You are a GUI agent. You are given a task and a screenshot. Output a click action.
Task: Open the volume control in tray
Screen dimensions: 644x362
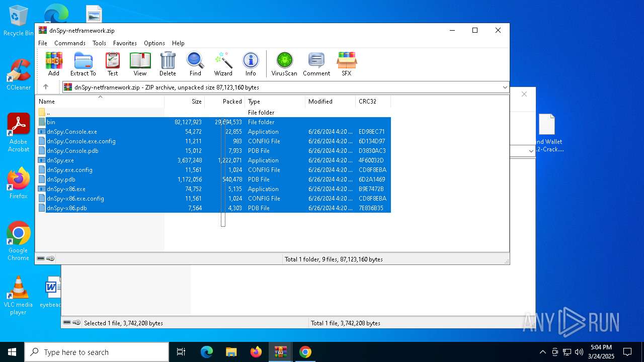pos(579,352)
